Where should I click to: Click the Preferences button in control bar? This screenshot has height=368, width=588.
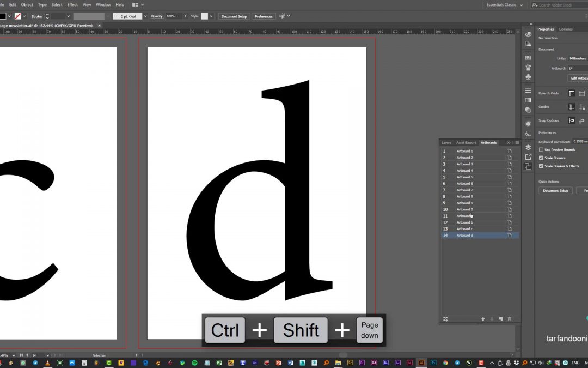click(x=264, y=16)
